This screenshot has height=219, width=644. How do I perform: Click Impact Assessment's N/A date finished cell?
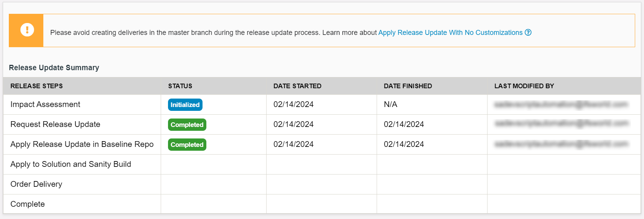[390, 104]
